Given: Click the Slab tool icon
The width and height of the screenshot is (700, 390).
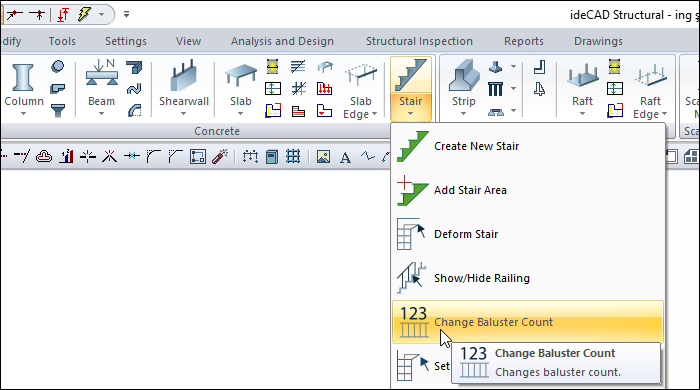Looking at the screenshot, I should (x=241, y=75).
